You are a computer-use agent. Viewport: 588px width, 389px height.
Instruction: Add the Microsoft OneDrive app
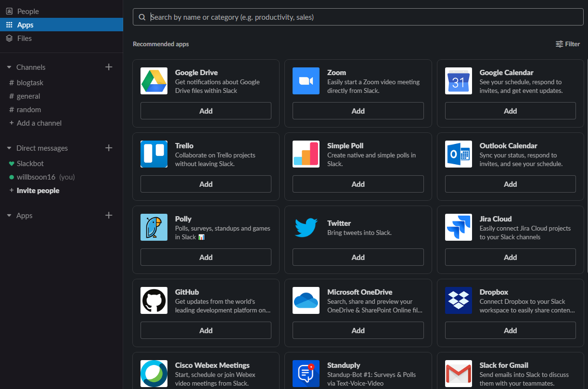click(x=358, y=330)
